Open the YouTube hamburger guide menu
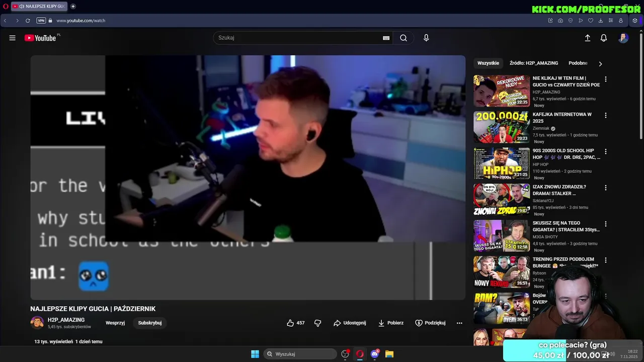 pyautogui.click(x=13, y=38)
